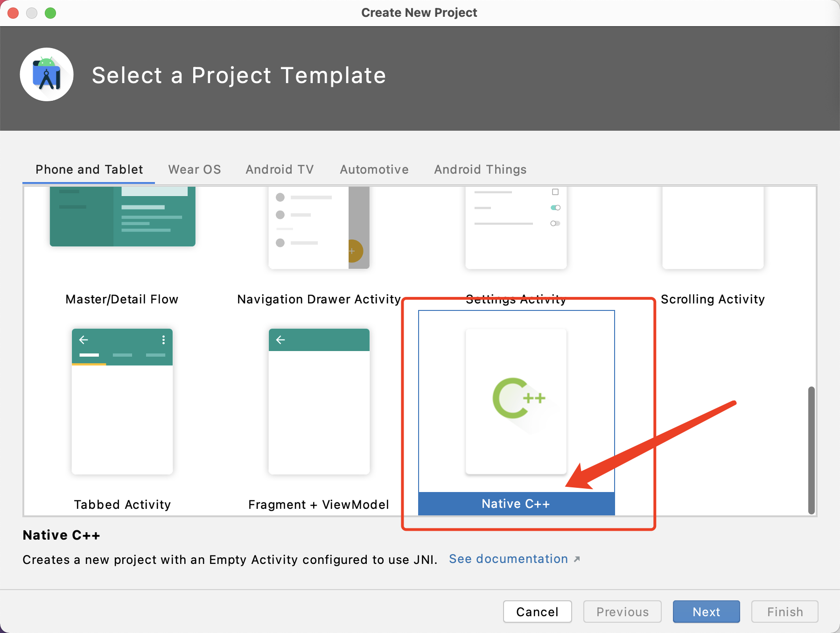Viewport: 840px width, 633px height.
Task: Click the Previous button
Action: (623, 612)
